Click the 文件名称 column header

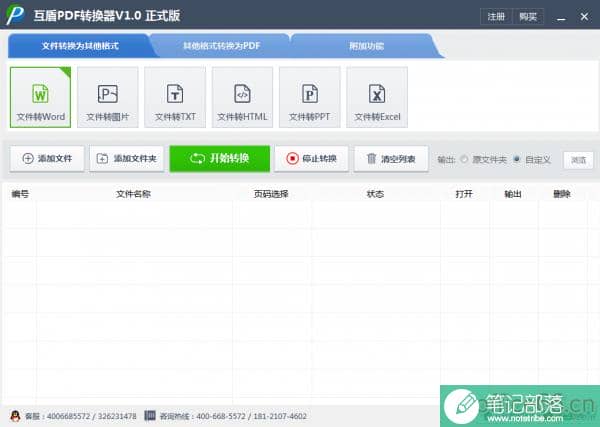click(133, 194)
